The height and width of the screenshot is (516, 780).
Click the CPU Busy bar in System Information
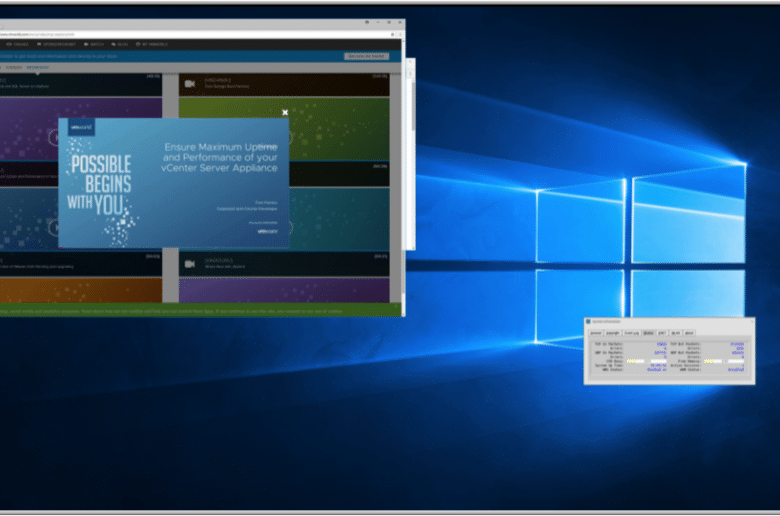(x=646, y=361)
